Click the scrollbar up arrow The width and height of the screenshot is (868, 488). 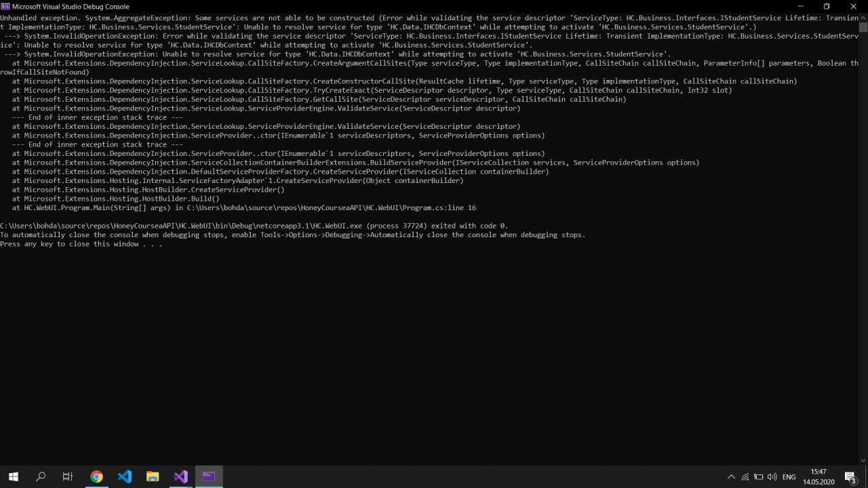[863, 16]
